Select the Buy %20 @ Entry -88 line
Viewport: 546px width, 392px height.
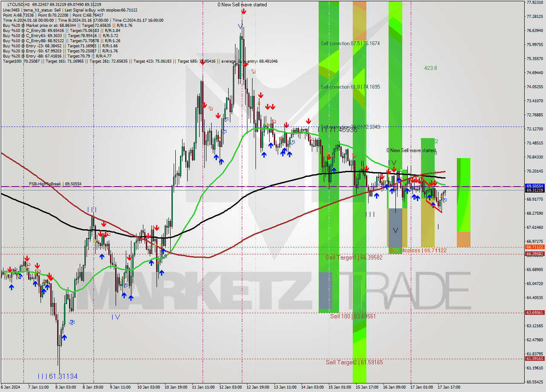coord(57,56)
